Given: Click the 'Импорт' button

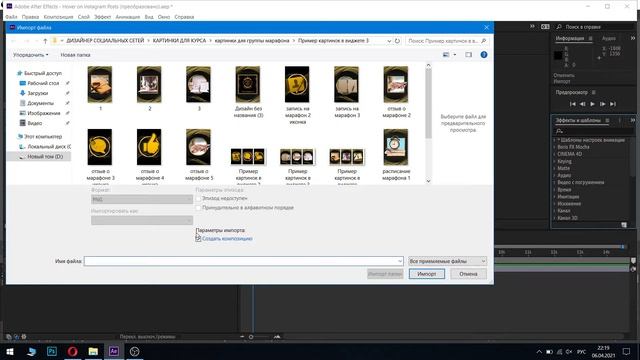Looking at the screenshot, I should click(x=427, y=274).
